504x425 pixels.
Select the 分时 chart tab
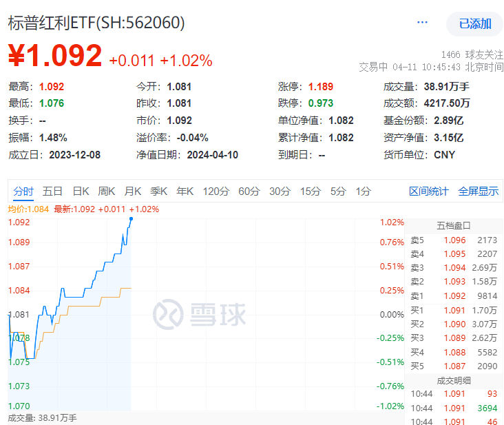tap(23, 191)
